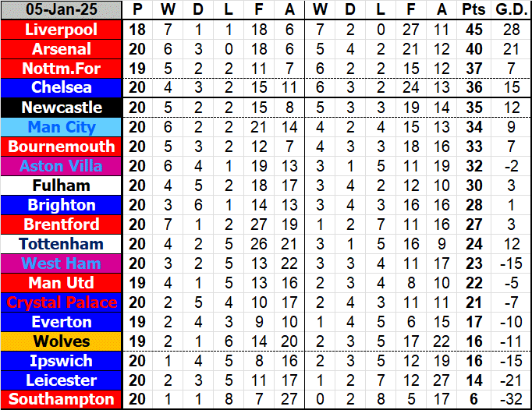This screenshot has height=410, width=532.
Task: Click the Brighton team name
Action: tap(62, 205)
